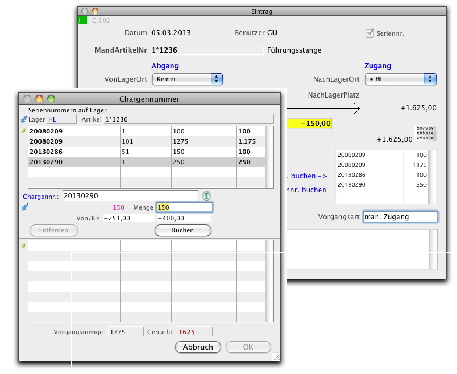
Task: Click the resize grip of Chargennummer dialog
Action: (x=276, y=357)
